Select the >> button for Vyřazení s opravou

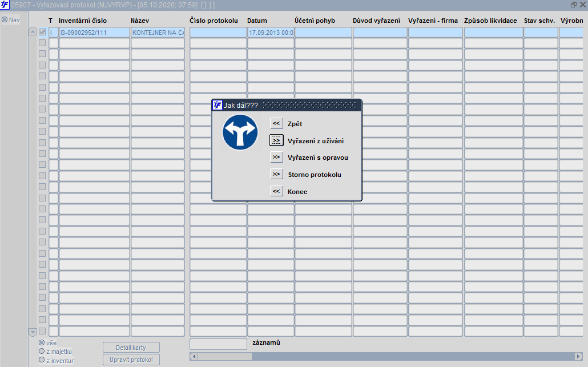coord(276,157)
